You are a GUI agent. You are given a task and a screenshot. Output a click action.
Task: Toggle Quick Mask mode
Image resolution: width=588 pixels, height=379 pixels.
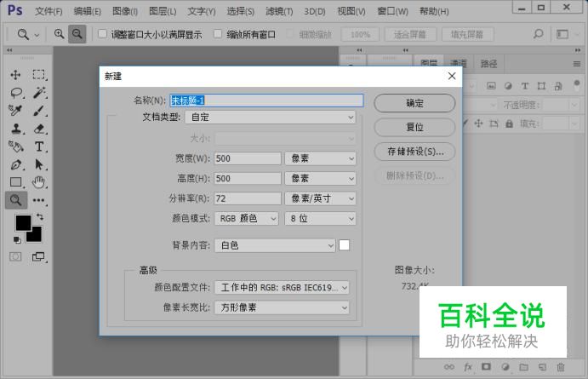pyautogui.click(x=15, y=256)
